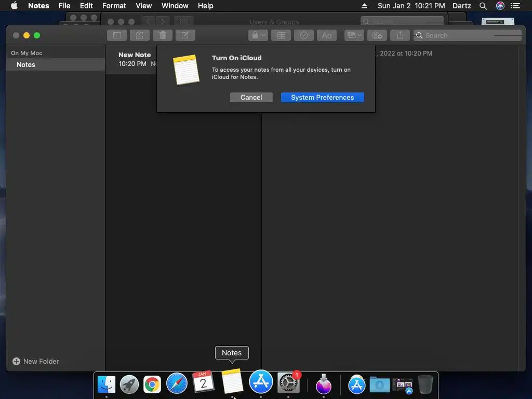Click the date and time in menu bar
532x399 pixels.
point(411,6)
